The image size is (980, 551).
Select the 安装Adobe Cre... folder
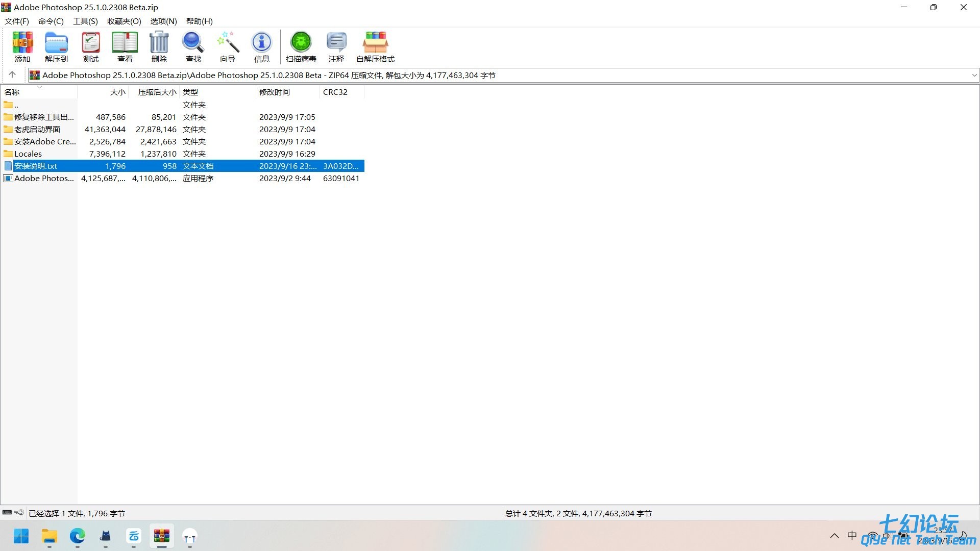coord(183,141)
